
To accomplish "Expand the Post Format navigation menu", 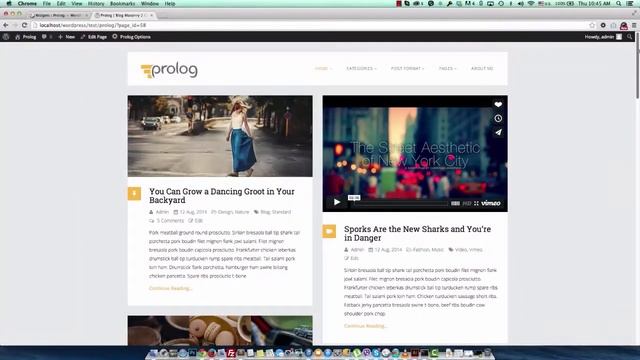I will point(407,69).
